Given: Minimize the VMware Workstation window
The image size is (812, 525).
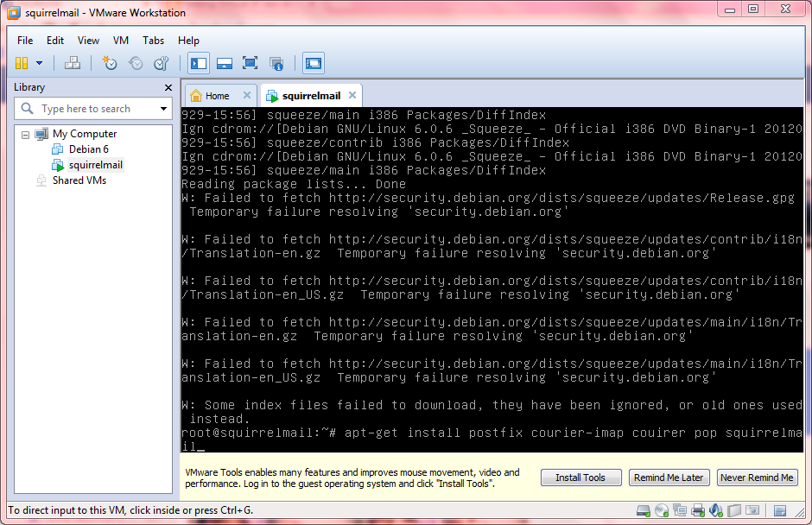Looking at the screenshot, I should 730,9.
